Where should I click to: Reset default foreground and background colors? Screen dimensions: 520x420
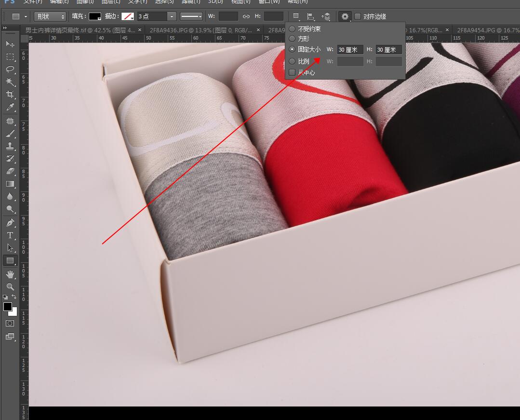click(x=5, y=297)
